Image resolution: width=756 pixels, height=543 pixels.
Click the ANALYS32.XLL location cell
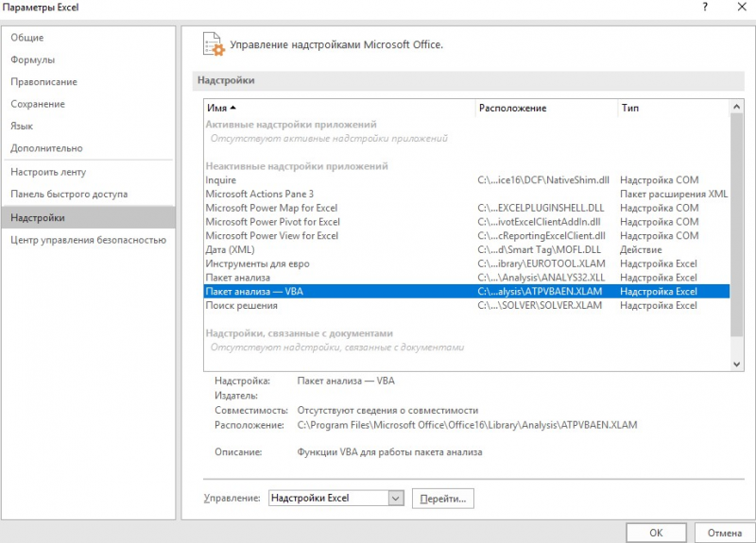(x=541, y=278)
